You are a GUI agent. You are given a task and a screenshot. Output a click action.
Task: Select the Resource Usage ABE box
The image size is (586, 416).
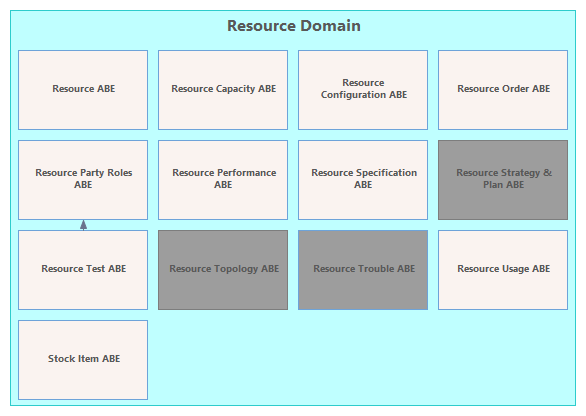[x=503, y=270]
